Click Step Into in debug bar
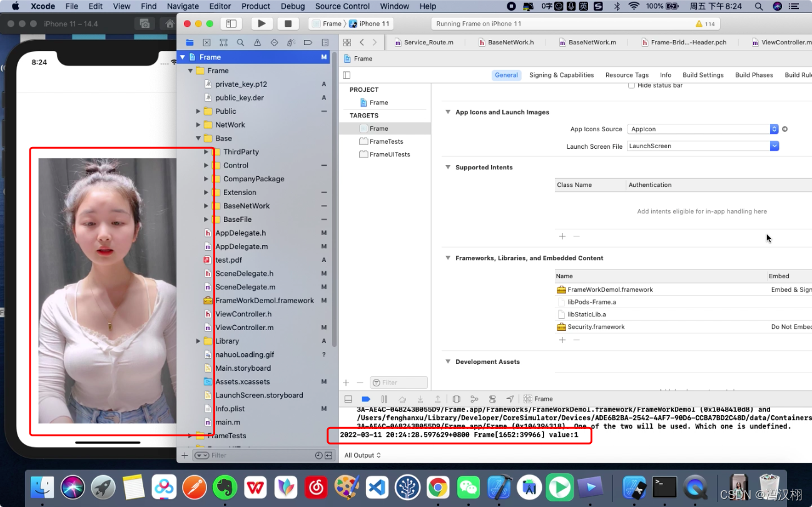 (x=420, y=399)
